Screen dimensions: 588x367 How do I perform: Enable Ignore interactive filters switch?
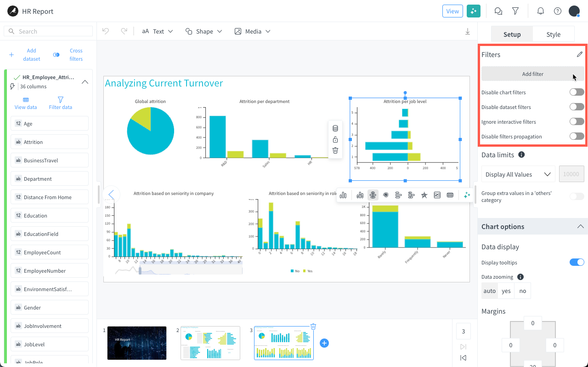577,122
